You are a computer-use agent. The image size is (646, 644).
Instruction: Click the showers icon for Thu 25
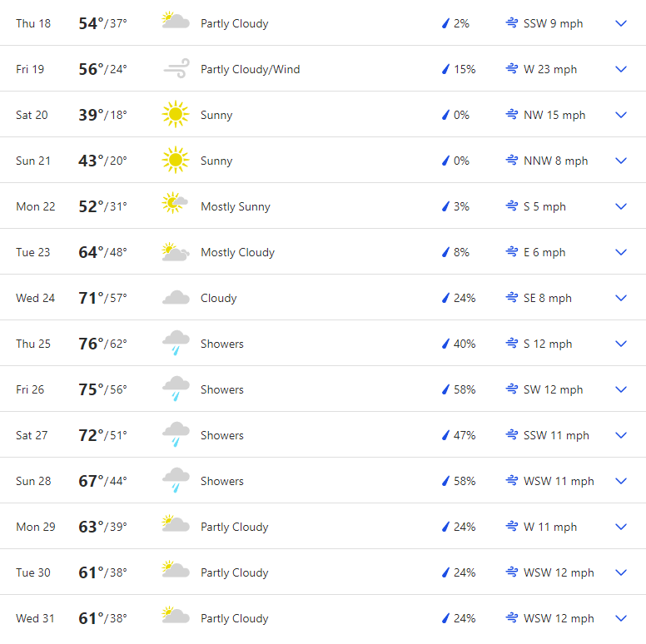click(176, 343)
